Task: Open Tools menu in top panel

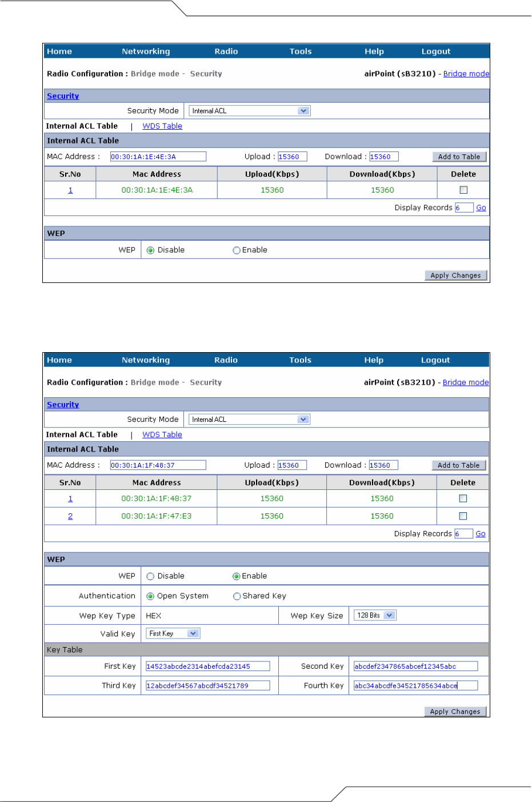Action: [301, 51]
